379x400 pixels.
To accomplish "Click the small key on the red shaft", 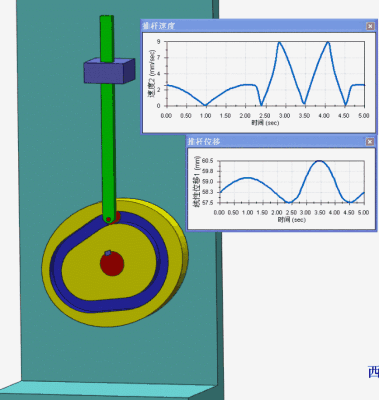I will point(107,253).
